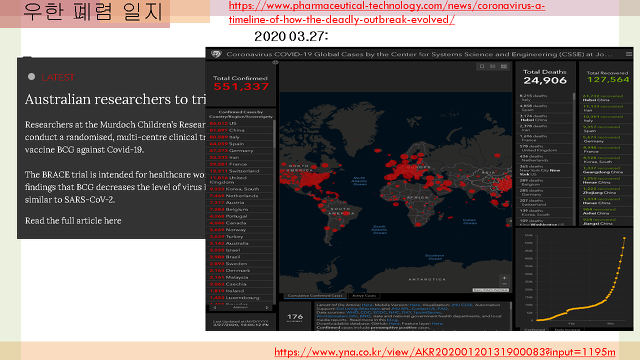This screenshot has height=360, width=640.
Task: Select Austria row in confirmed list
Action: [240, 202]
